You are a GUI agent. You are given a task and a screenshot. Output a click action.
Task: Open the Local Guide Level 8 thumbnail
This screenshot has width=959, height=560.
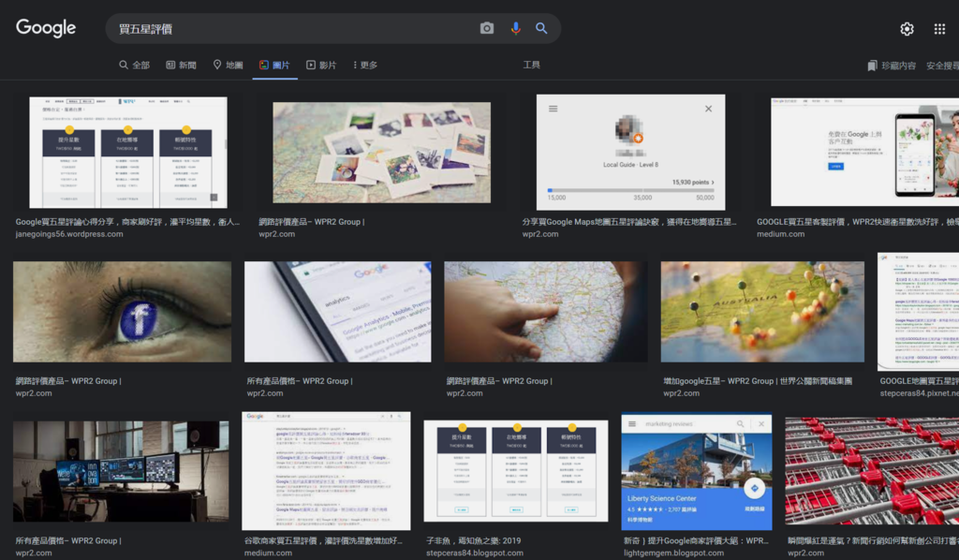coord(630,152)
